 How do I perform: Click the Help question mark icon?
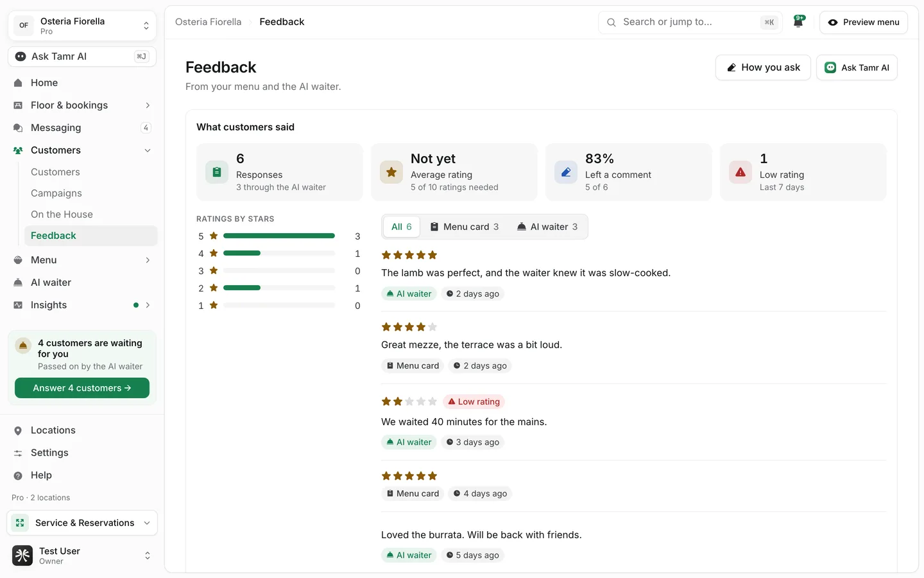pyautogui.click(x=18, y=475)
